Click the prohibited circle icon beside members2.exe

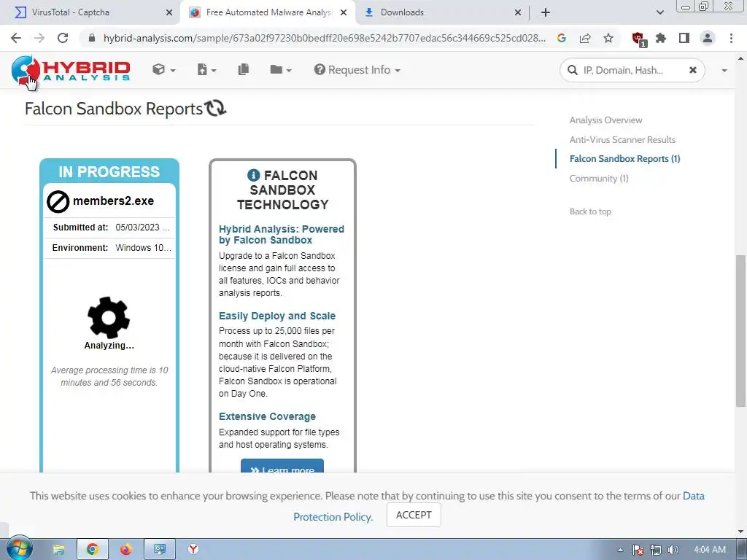(58, 202)
